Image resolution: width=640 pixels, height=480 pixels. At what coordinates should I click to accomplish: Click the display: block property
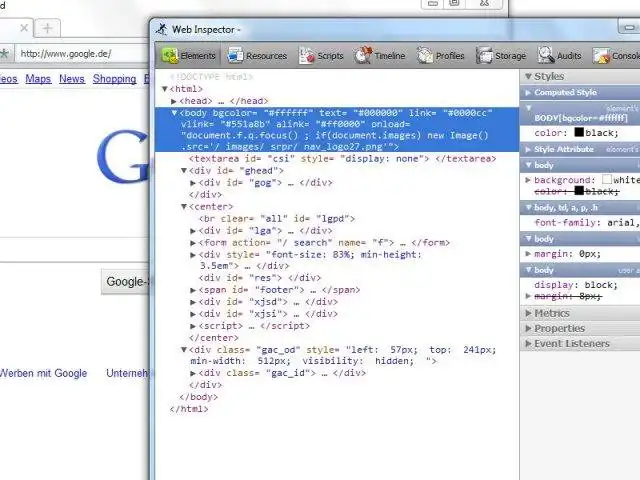tap(576, 285)
